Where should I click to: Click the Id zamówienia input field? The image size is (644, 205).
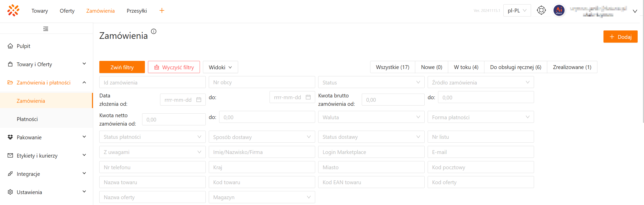click(x=152, y=82)
